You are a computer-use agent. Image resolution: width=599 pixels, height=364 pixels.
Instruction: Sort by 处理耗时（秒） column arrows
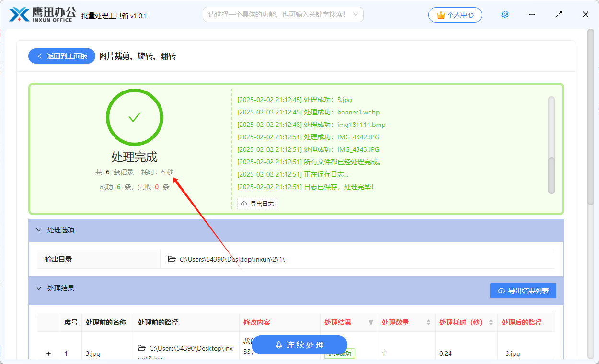491,322
